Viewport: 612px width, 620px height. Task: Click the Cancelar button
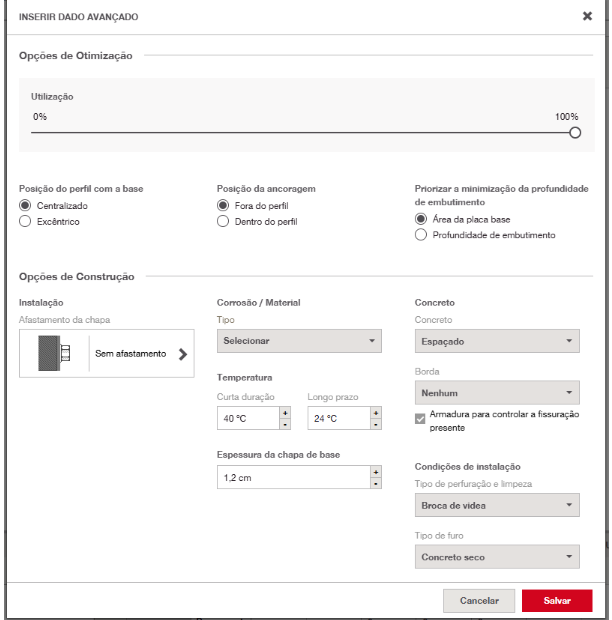click(x=479, y=601)
